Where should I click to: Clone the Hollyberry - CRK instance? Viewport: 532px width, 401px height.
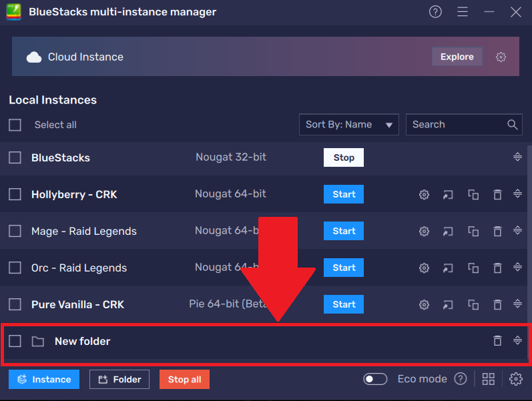[x=473, y=194]
